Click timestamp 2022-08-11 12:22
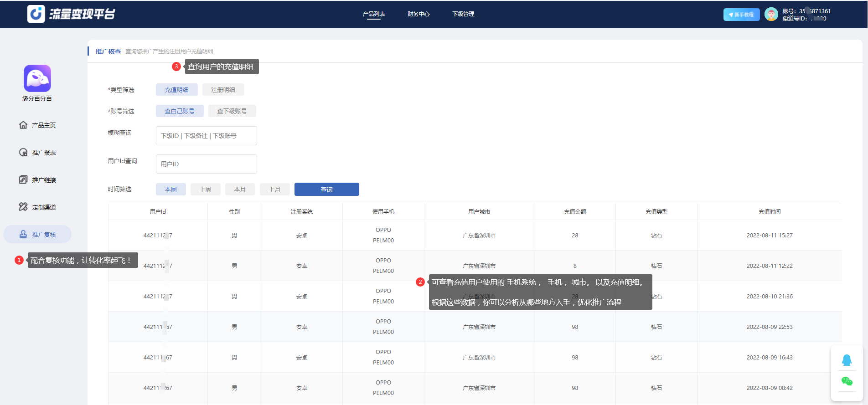868x405 pixels. (x=770, y=266)
